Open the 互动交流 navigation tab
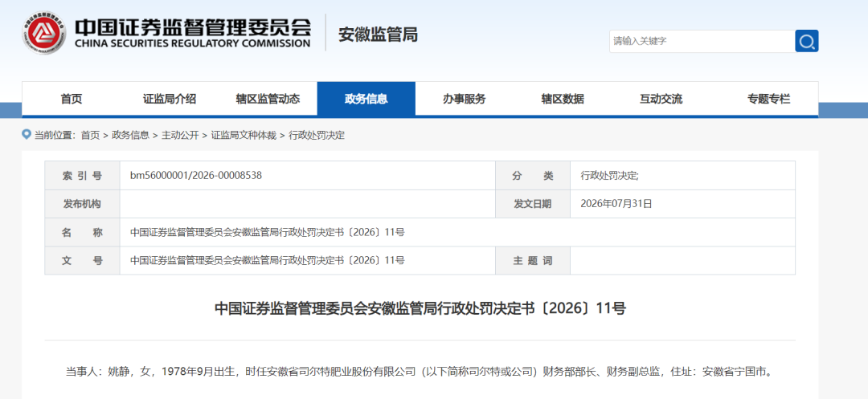 tap(661, 99)
